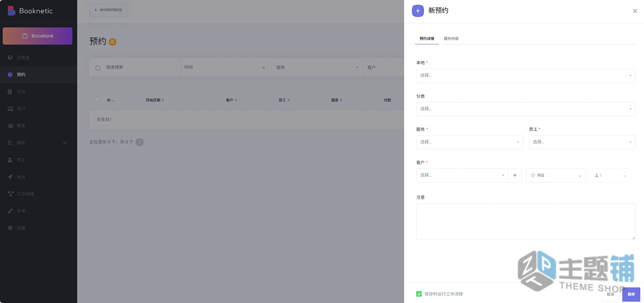
Task: Open the 员工 person icon
Action: (x=10, y=160)
